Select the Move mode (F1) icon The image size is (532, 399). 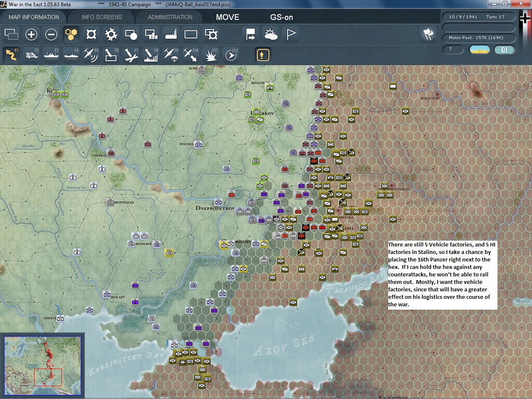(11, 54)
